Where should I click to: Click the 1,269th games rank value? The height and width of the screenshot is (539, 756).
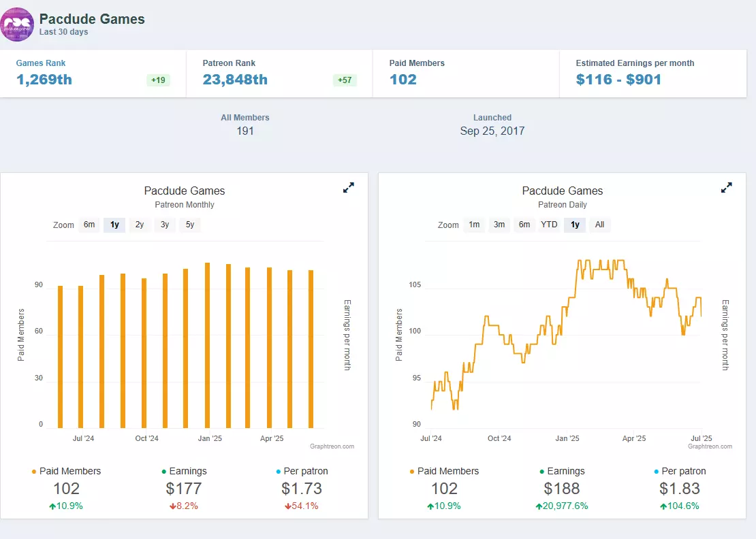pos(44,80)
